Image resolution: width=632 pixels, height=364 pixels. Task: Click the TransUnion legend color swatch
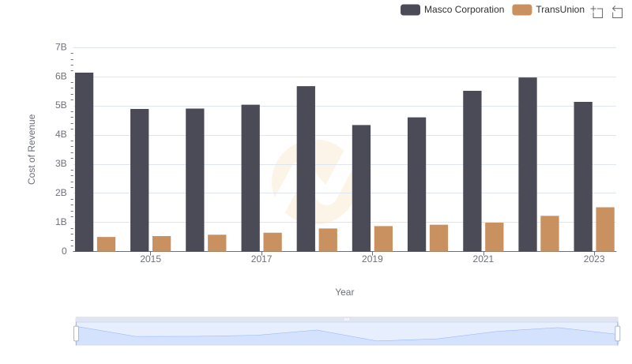pyautogui.click(x=522, y=9)
